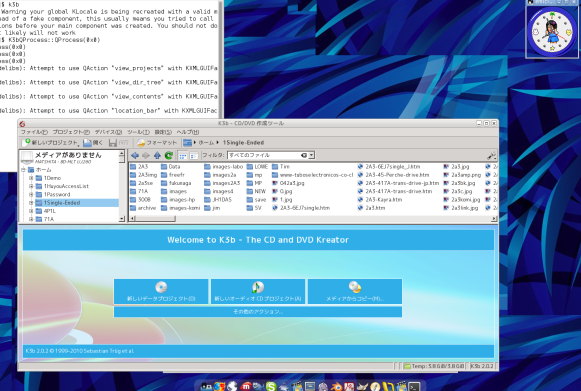Image resolution: width=581 pixels, height=391 pixels.
Task: Click the location bar's folder icon before ホーム
Action: tap(187, 142)
